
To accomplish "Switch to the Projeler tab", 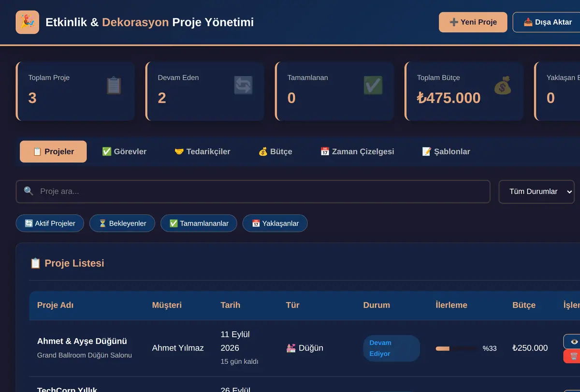I will click(53, 152).
